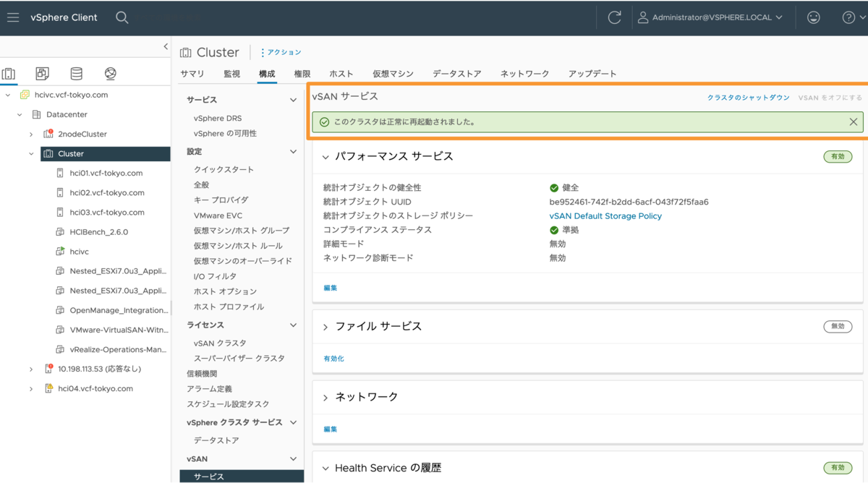Open the feedback smiley icon

point(814,17)
